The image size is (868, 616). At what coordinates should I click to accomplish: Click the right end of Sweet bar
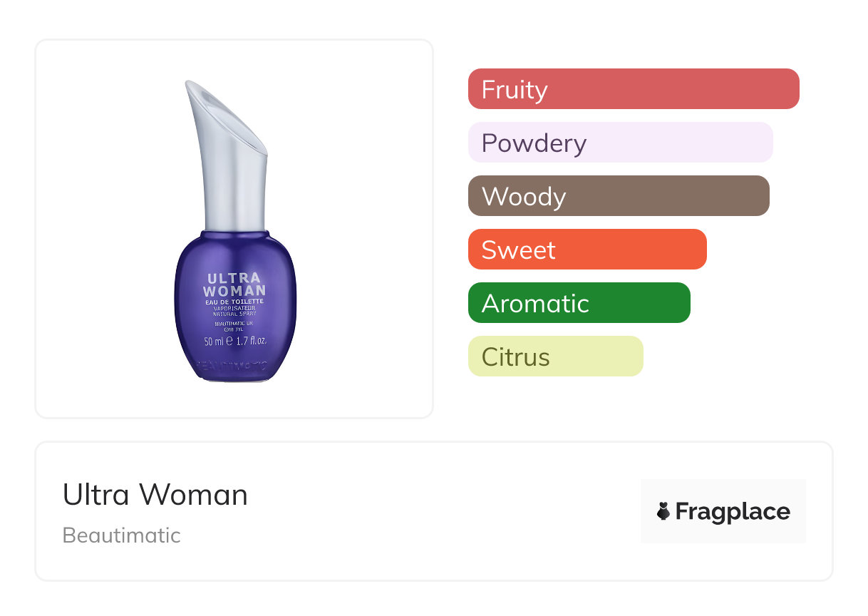(x=700, y=250)
